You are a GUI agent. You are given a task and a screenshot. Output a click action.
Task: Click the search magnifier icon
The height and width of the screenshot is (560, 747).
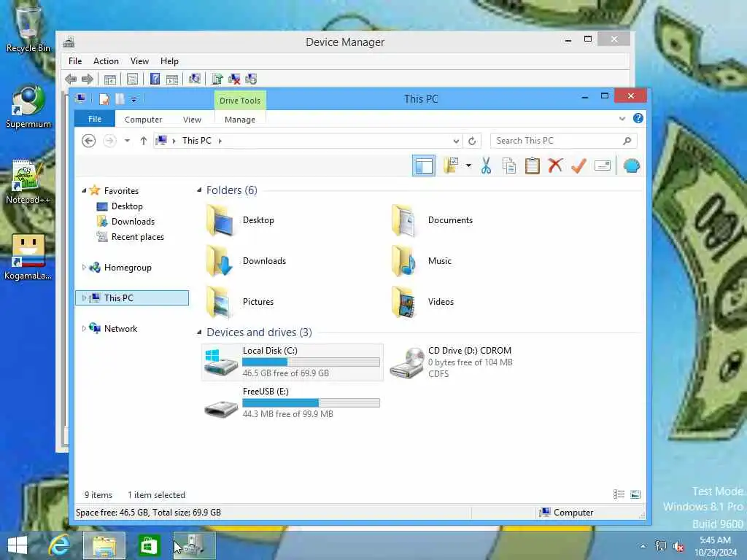(627, 141)
